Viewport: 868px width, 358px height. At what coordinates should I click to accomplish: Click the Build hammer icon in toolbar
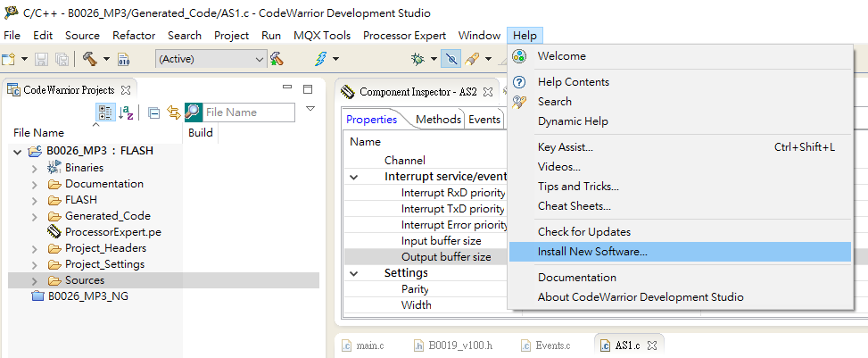tap(89, 59)
